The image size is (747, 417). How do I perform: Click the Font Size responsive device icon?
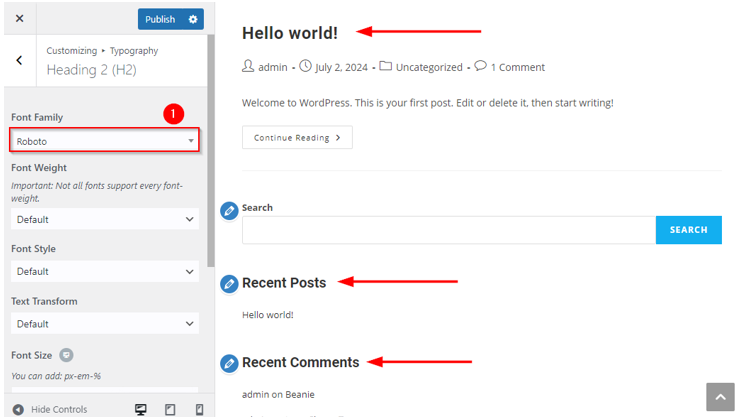[x=66, y=355]
